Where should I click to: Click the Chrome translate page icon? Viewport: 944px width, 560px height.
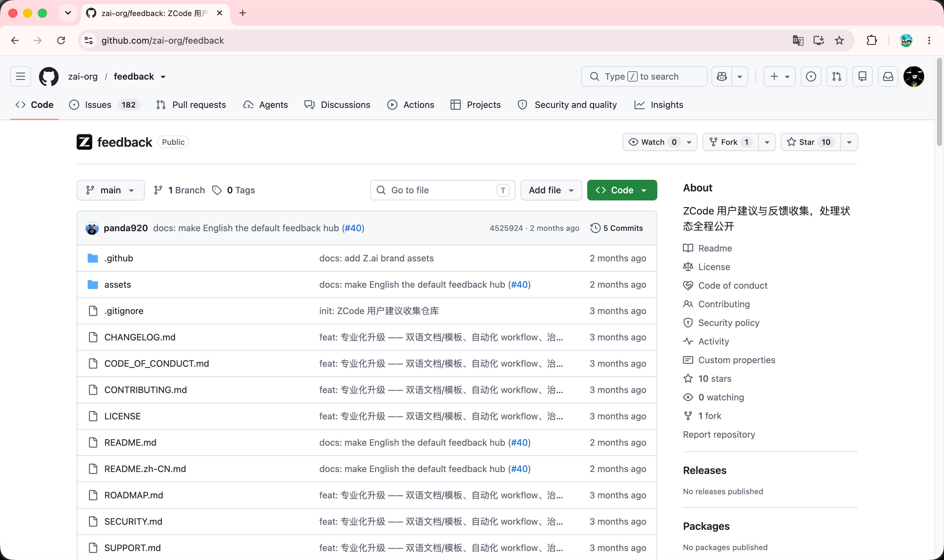798,40
